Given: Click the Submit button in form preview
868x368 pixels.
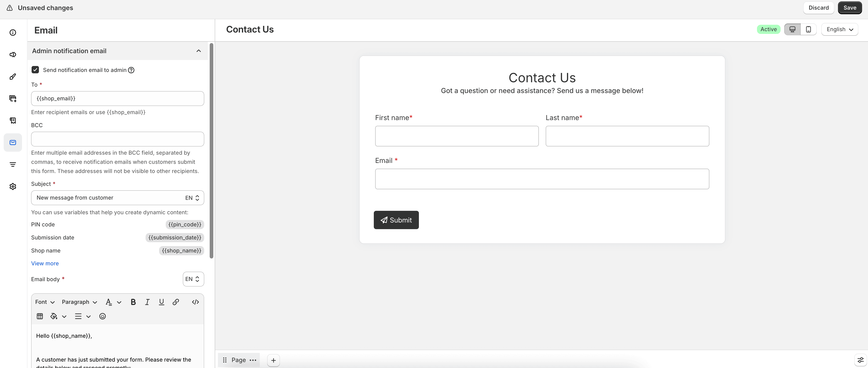Looking at the screenshot, I should (x=396, y=220).
